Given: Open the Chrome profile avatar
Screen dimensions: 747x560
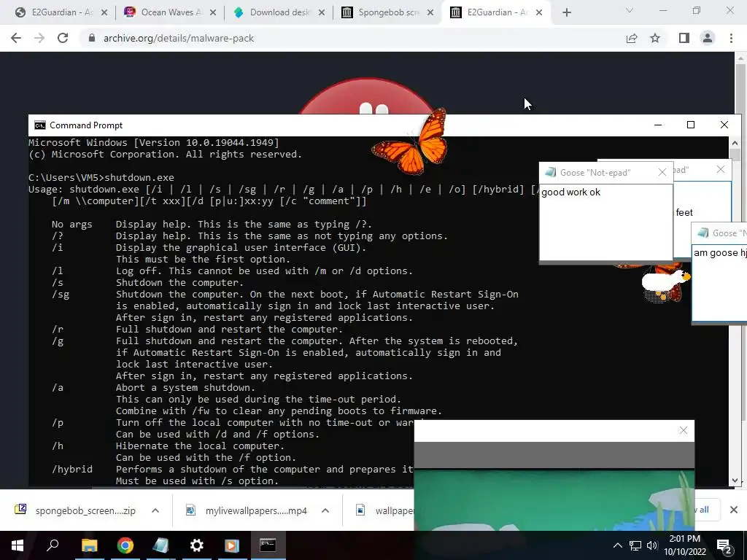Looking at the screenshot, I should click(x=708, y=38).
